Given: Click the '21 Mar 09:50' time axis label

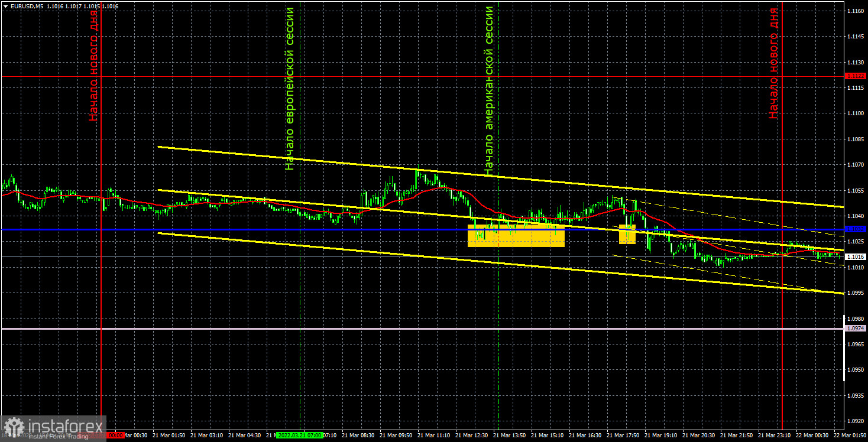Looking at the screenshot, I should (396, 435).
